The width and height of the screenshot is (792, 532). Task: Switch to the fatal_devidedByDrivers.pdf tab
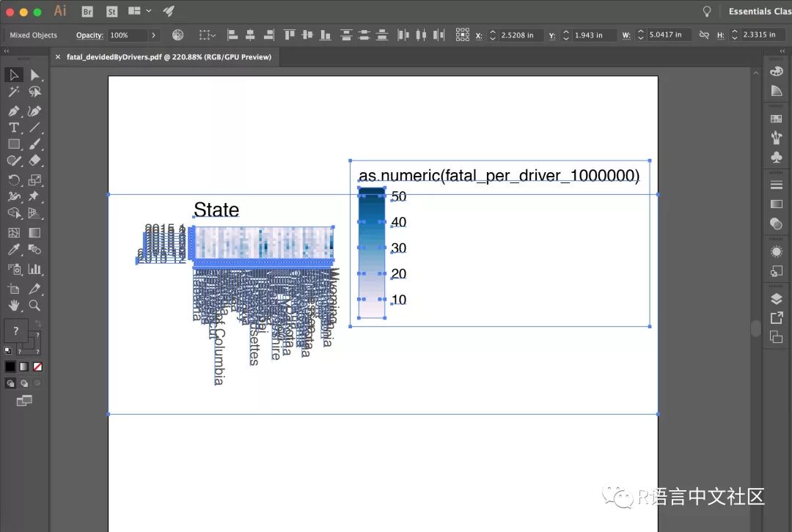[169, 57]
